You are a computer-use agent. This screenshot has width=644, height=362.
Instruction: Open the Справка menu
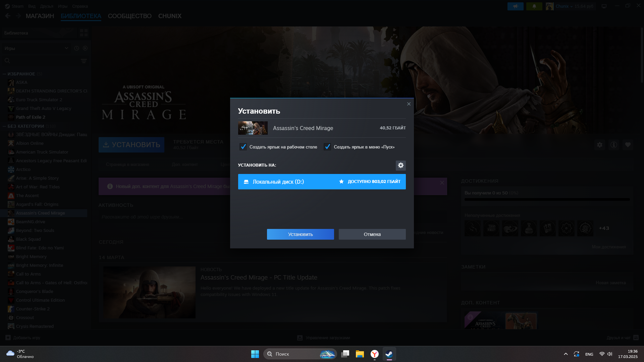click(x=80, y=6)
